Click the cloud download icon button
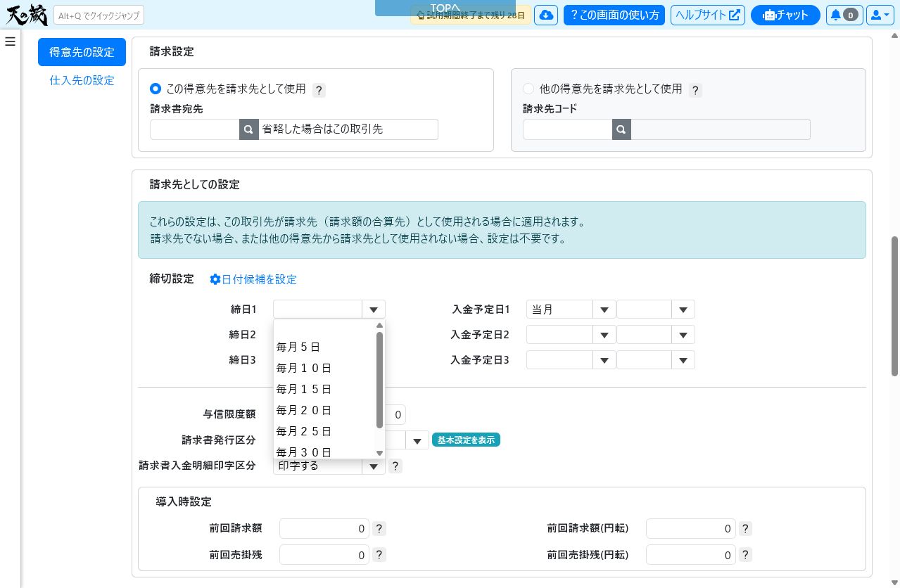 546,15
